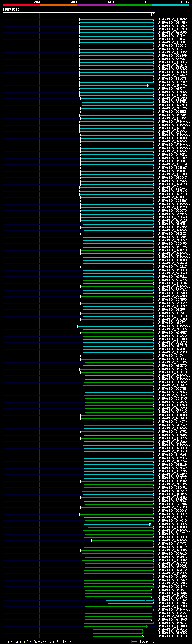Select the UniRef100_Q4YYF0 label
Image resolution: width=192 pixels, height=644 pixels.
[x=172, y=573]
